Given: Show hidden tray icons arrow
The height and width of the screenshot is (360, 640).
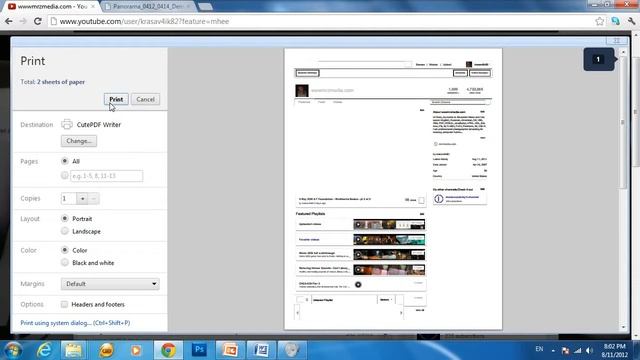Looking at the screenshot, I should point(553,350).
